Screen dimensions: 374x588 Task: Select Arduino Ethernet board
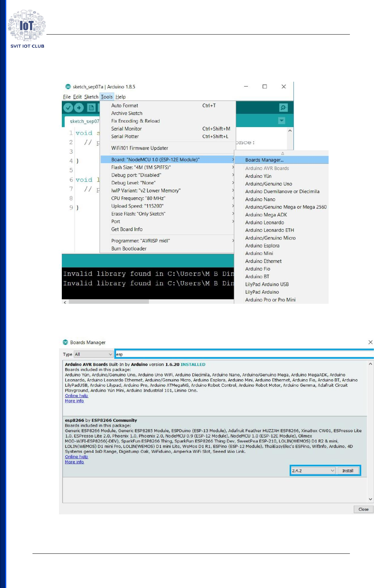pyautogui.click(x=282, y=261)
